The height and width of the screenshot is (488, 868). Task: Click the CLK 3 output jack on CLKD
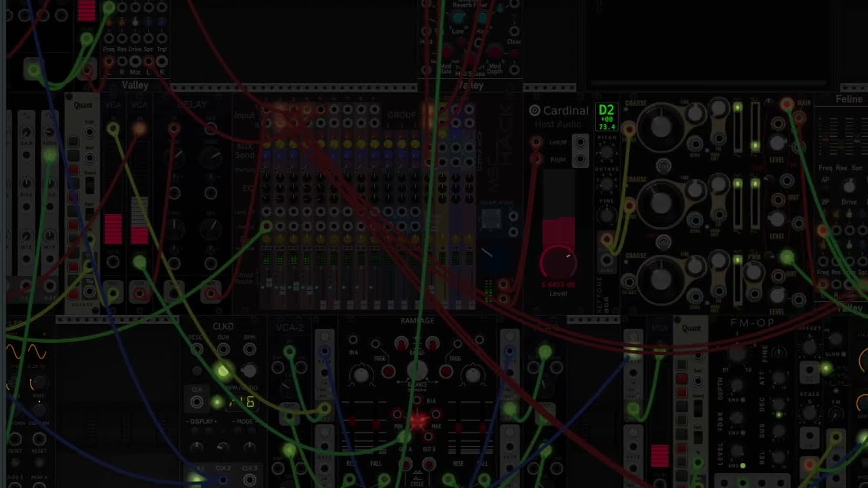pyautogui.click(x=250, y=480)
